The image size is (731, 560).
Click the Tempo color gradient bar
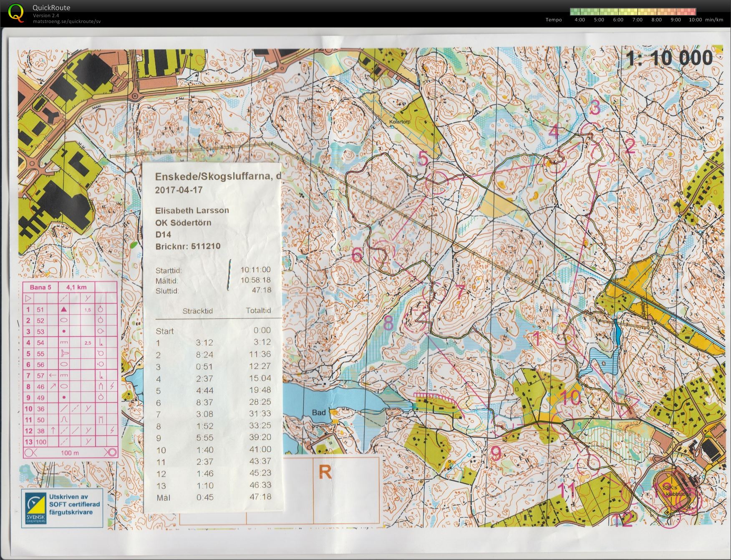point(633,12)
